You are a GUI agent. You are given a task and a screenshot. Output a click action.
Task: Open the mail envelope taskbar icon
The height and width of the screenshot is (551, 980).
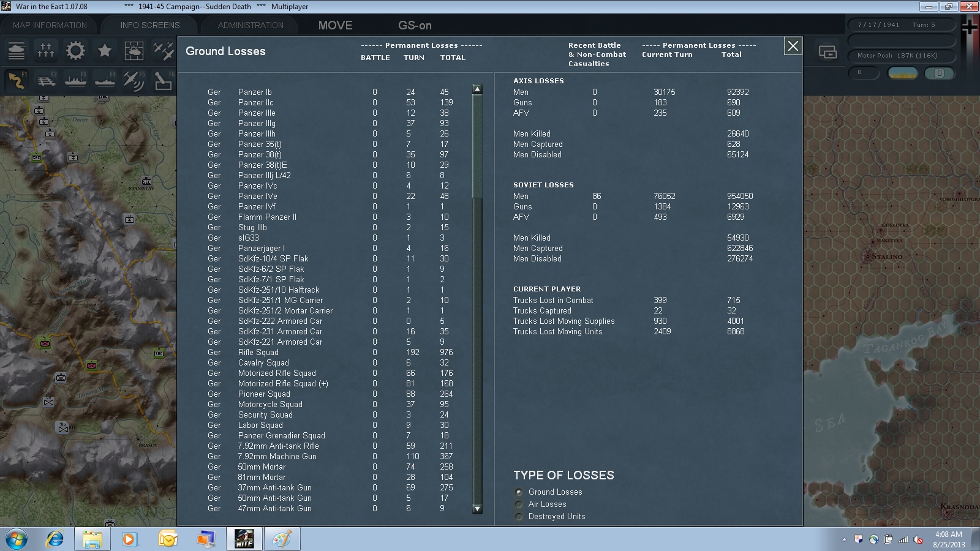point(167,539)
